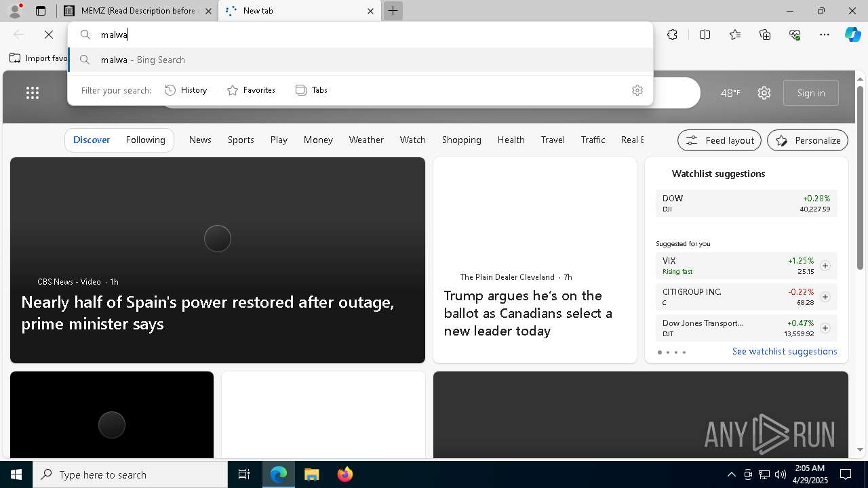The image size is (868, 488).
Task: Open the clock showing 2:05 AM
Action: tap(810, 474)
